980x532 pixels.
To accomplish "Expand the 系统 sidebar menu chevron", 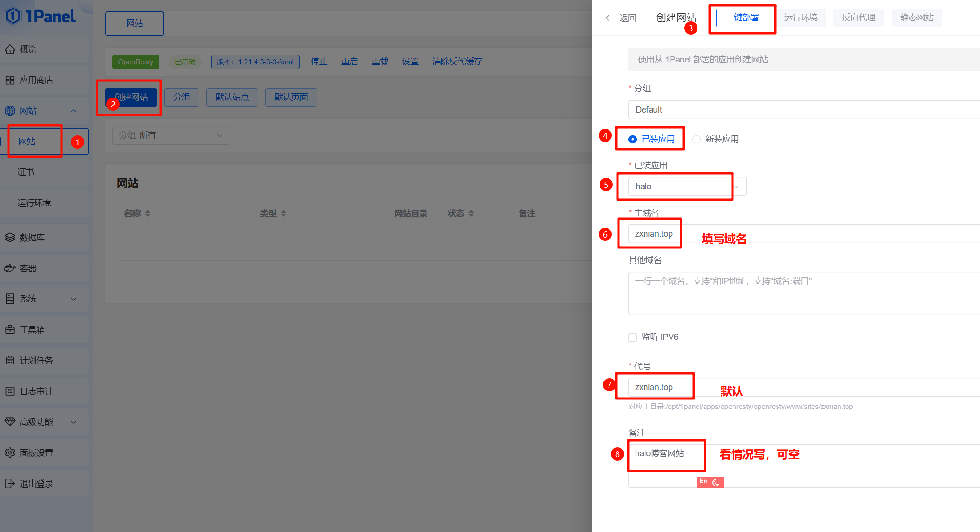I will [x=74, y=299].
